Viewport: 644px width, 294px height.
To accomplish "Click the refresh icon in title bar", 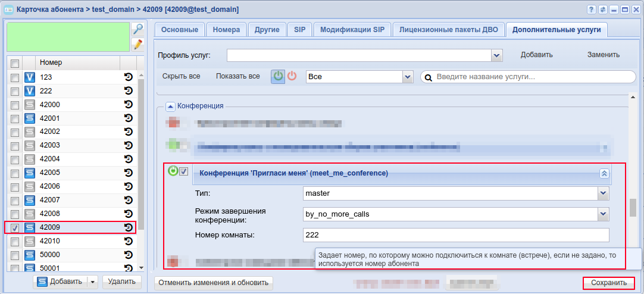I will (603, 9).
